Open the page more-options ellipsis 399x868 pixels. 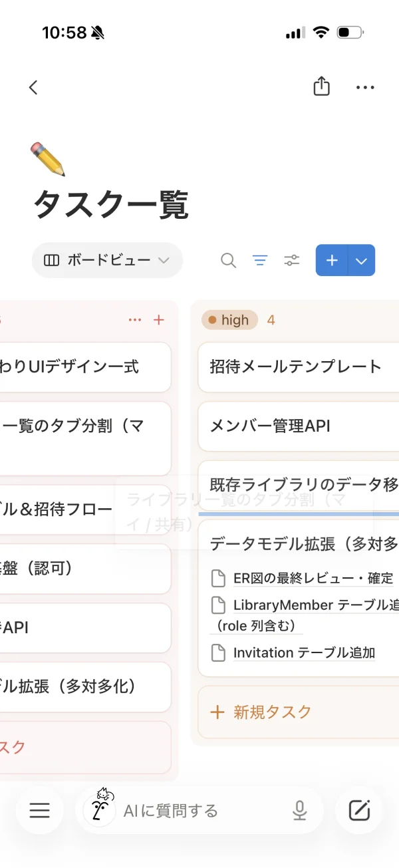[x=365, y=87]
